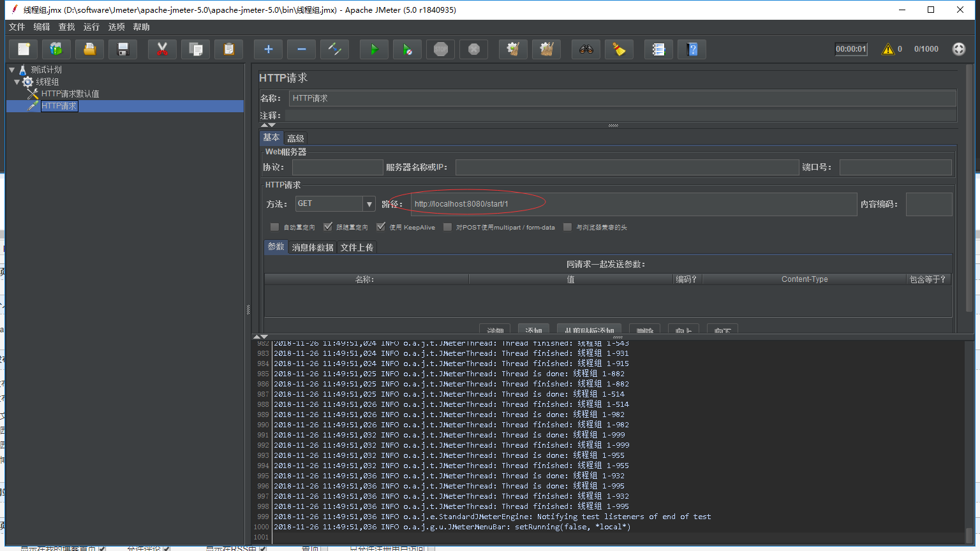Save the test plan with floppy icon
980x551 pixels.
[x=123, y=49]
